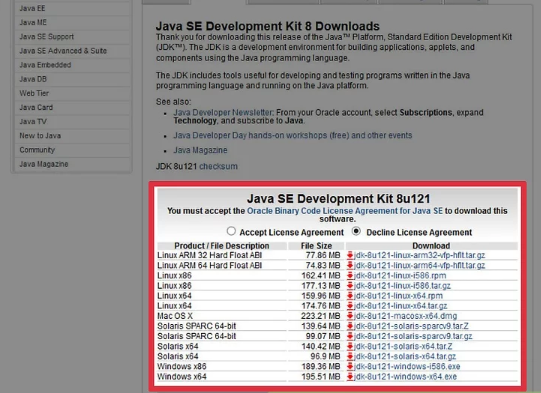The image size is (541, 393).
Task: Click the File Size column header
Action: click(x=316, y=246)
